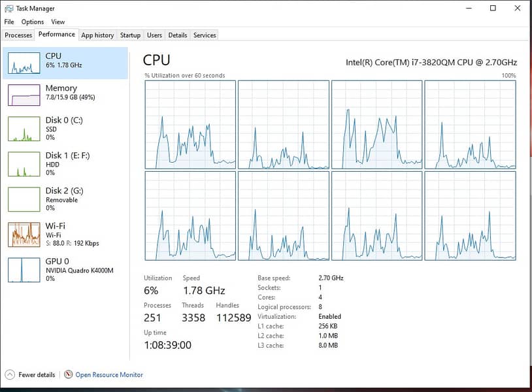Open the View menu
Screen dimensions: 532x392
tap(58, 22)
